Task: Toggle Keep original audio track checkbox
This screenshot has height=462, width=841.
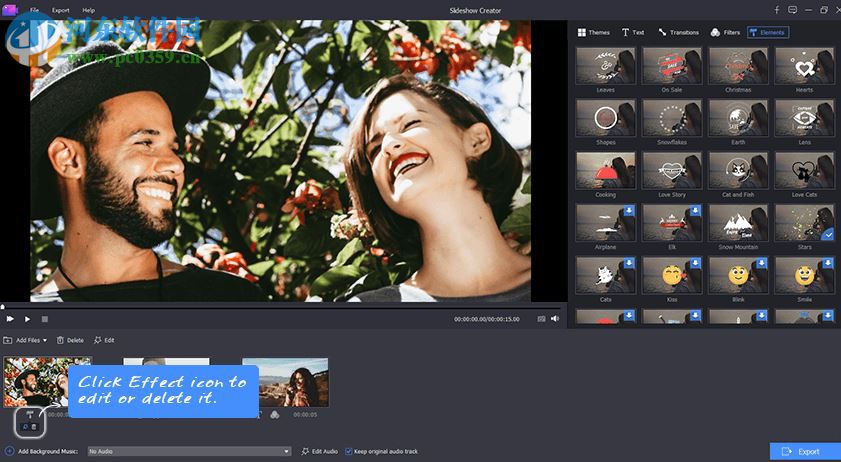Action: (349, 451)
